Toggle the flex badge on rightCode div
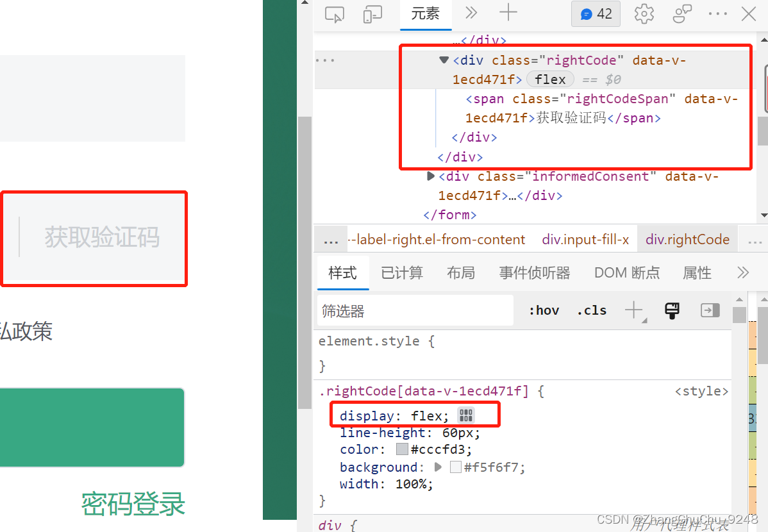This screenshot has width=768, height=532. [x=550, y=79]
